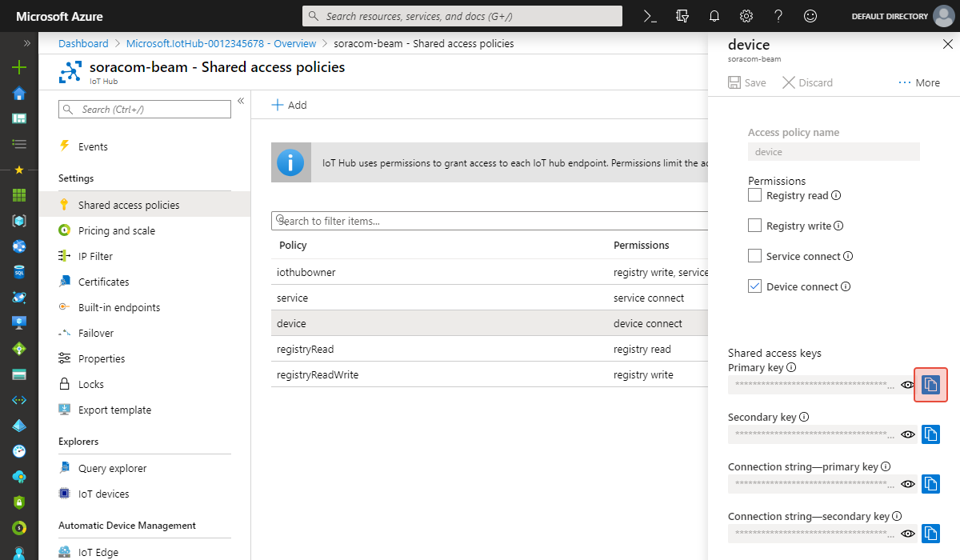The width and height of the screenshot is (960, 560).
Task: Open the Notifications bell
Action: click(714, 15)
